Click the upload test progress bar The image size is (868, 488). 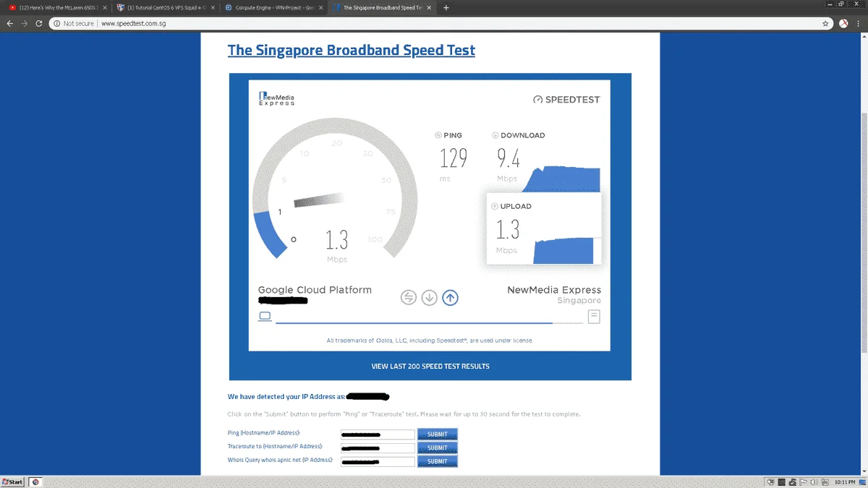[429, 322]
